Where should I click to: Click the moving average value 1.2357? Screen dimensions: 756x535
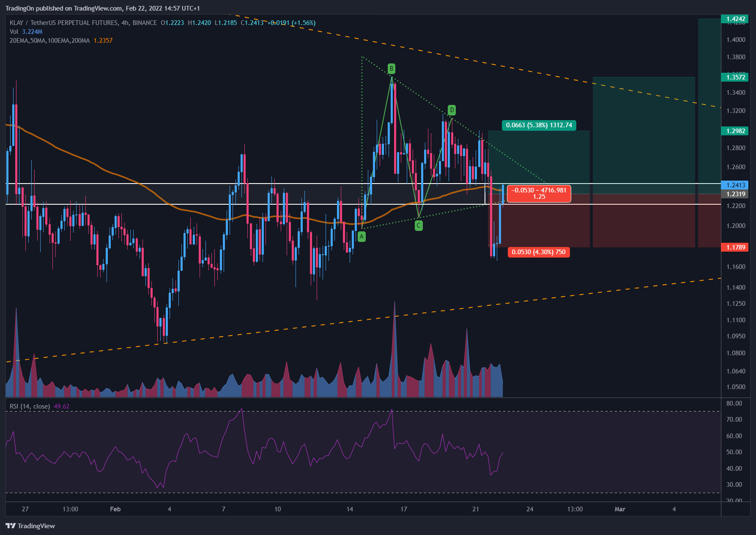point(103,41)
